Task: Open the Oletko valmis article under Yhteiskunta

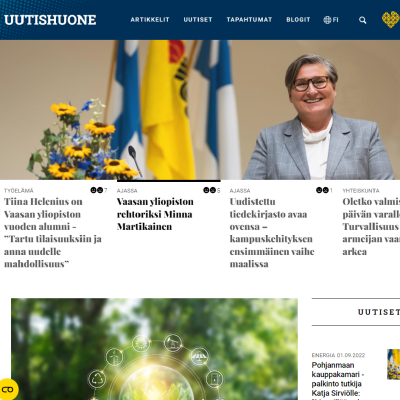Action: tap(371, 227)
